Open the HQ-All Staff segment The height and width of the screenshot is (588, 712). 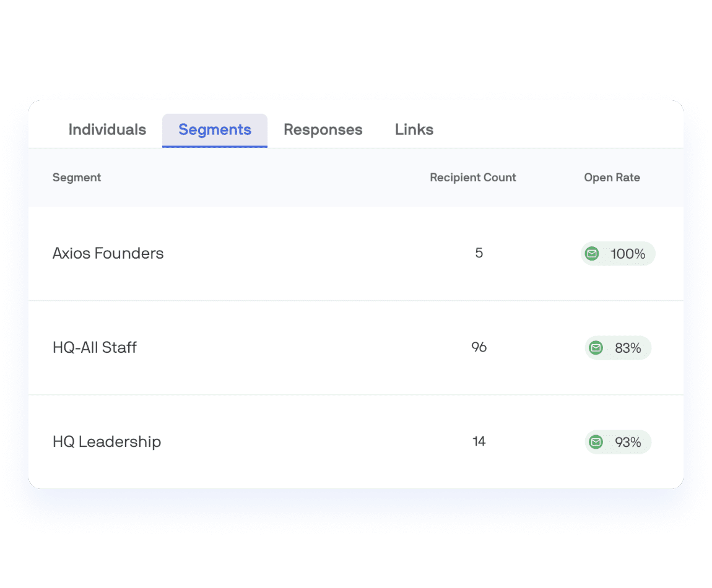coord(95,347)
